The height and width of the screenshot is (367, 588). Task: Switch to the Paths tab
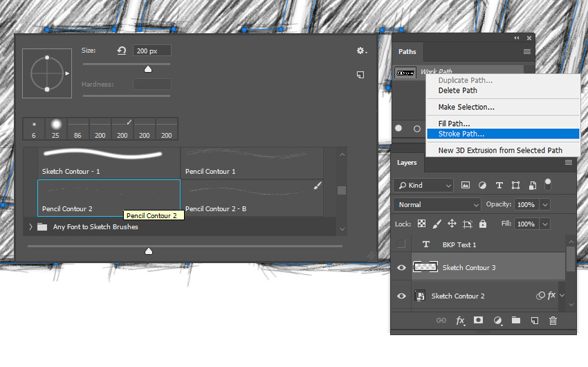(x=407, y=52)
